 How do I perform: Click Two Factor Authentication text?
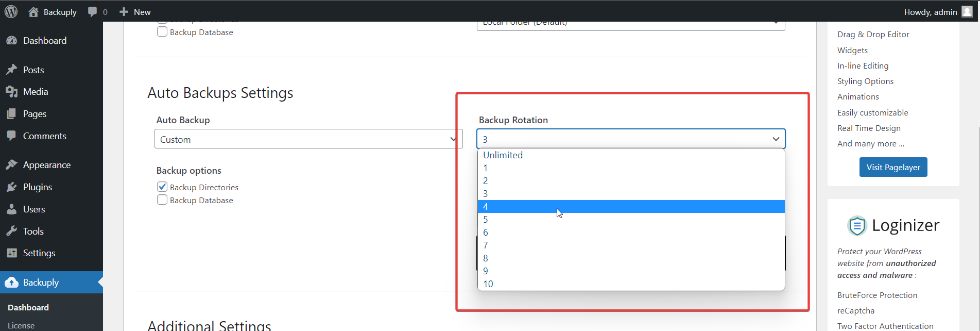point(885,326)
